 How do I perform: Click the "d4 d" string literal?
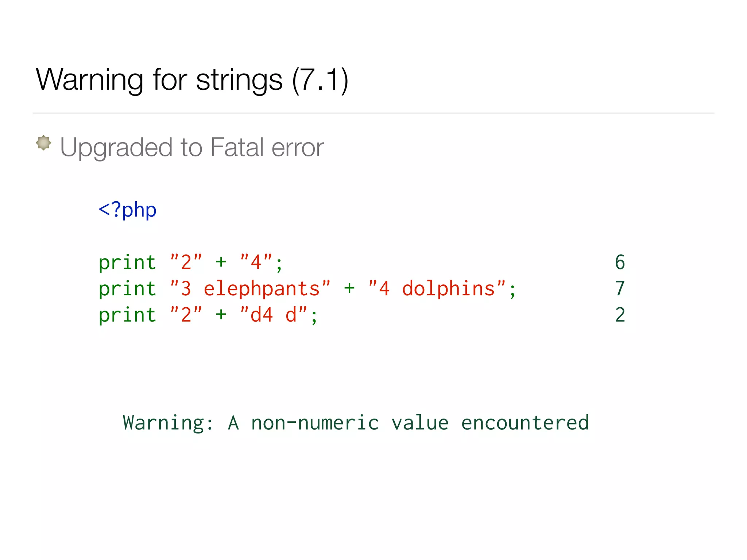click(x=274, y=315)
